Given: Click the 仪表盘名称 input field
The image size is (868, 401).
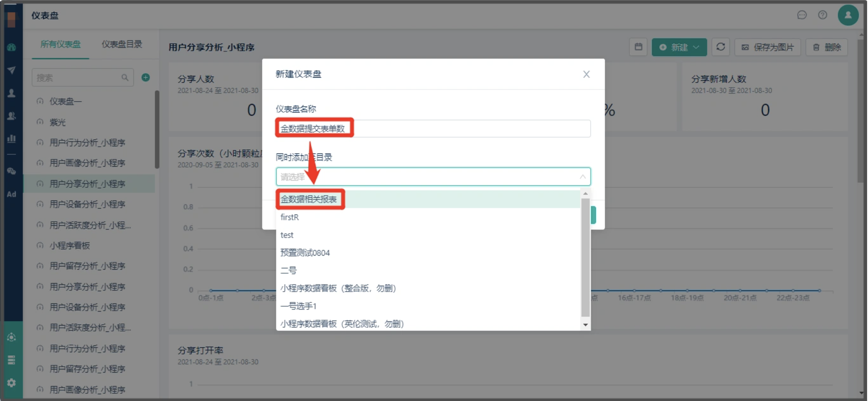Looking at the screenshot, I should [433, 129].
